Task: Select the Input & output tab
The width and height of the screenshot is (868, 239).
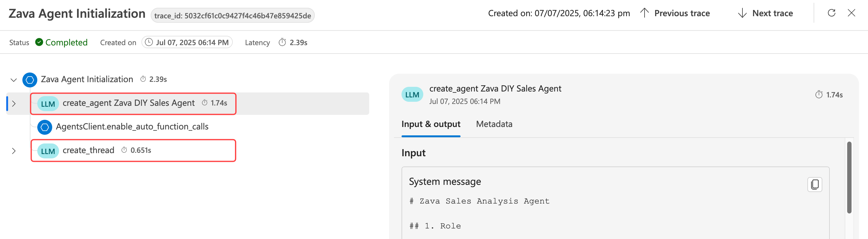Action: point(431,124)
